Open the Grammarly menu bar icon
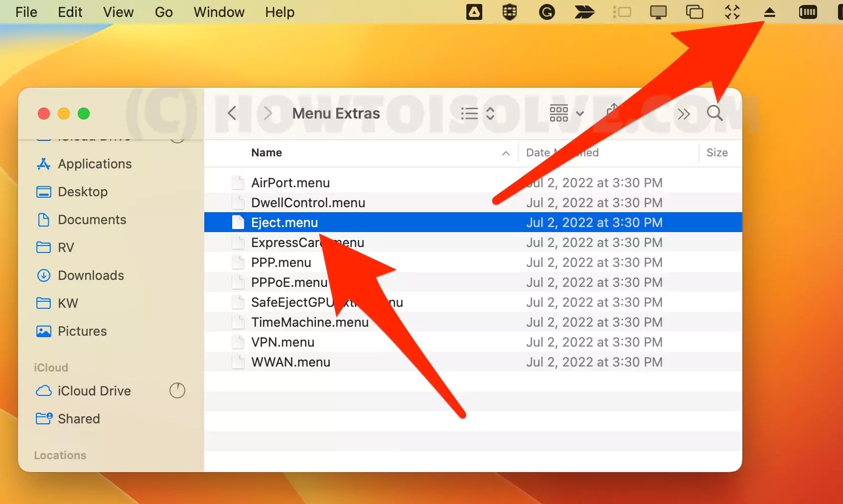Image resolution: width=843 pixels, height=504 pixels. [547, 12]
